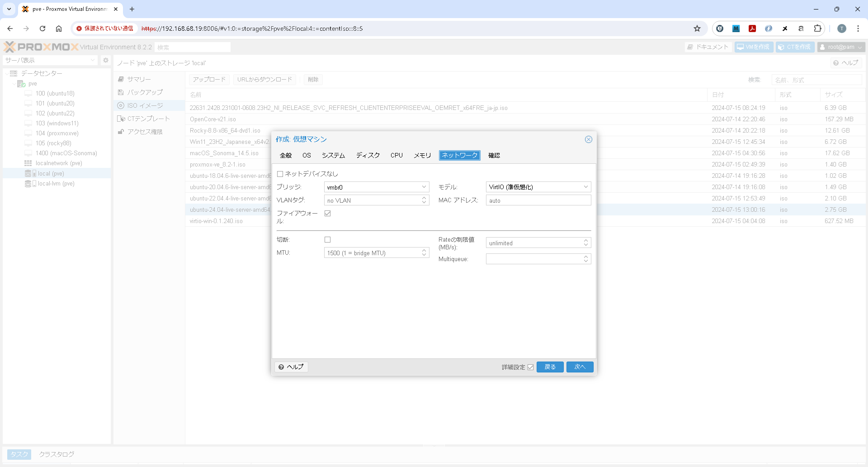Click the help icon button in dialog footer
The width and height of the screenshot is (868, 467).
[291, 367]
